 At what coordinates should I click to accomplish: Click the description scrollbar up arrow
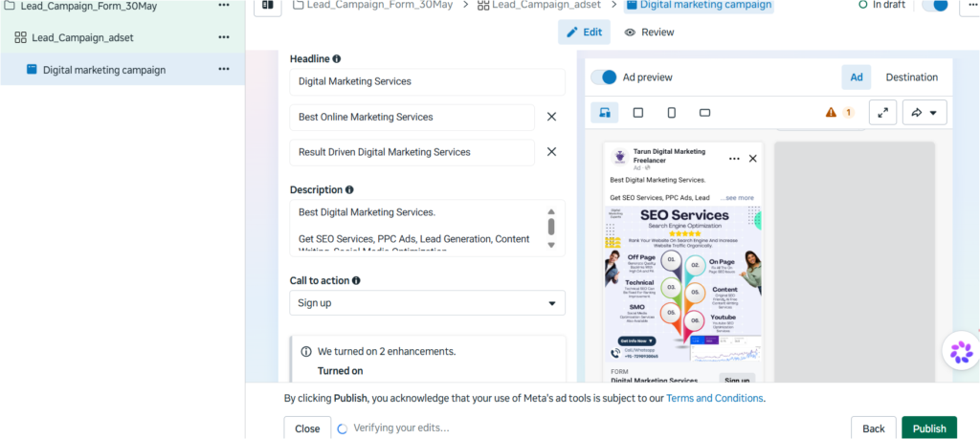(x=550, y=211)
